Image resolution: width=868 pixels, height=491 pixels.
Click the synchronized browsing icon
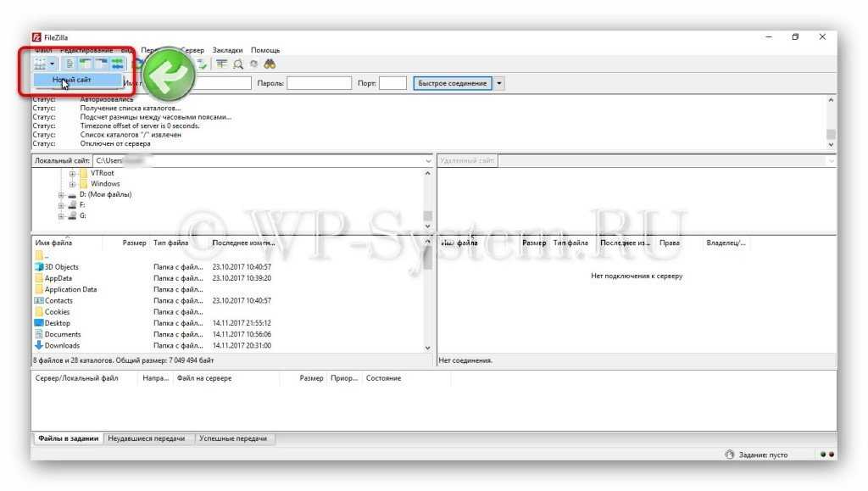253,64
